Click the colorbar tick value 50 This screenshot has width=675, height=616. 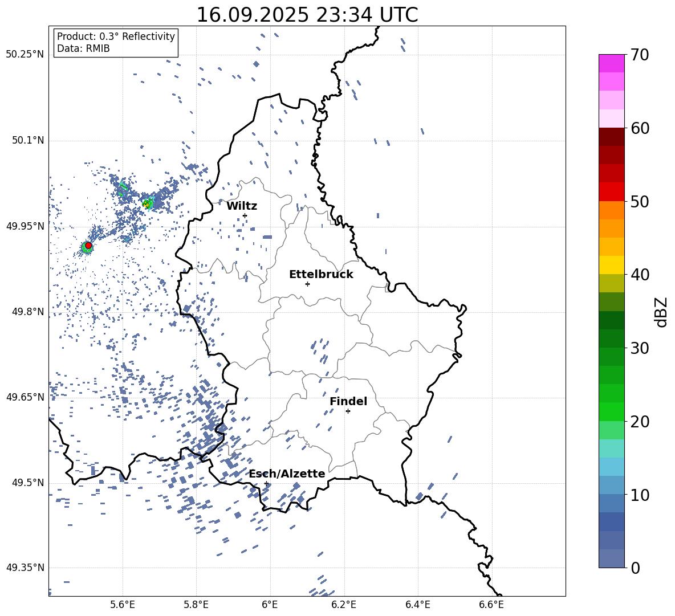640,201
